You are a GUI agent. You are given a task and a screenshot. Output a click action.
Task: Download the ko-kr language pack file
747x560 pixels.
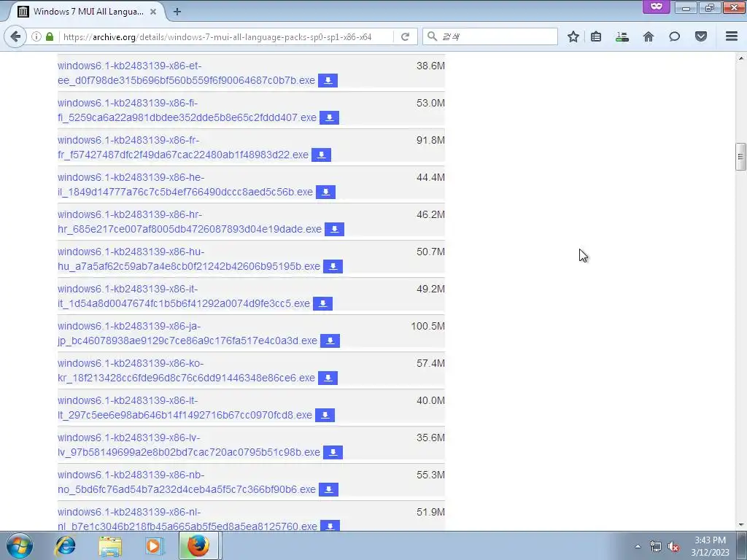(x=328, y=378)
